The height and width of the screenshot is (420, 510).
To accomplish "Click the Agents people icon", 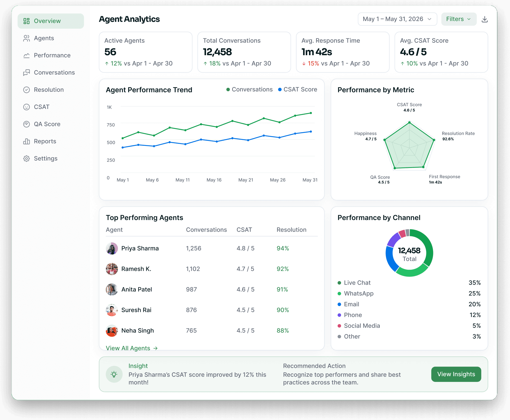I will (x=26, y=38).
